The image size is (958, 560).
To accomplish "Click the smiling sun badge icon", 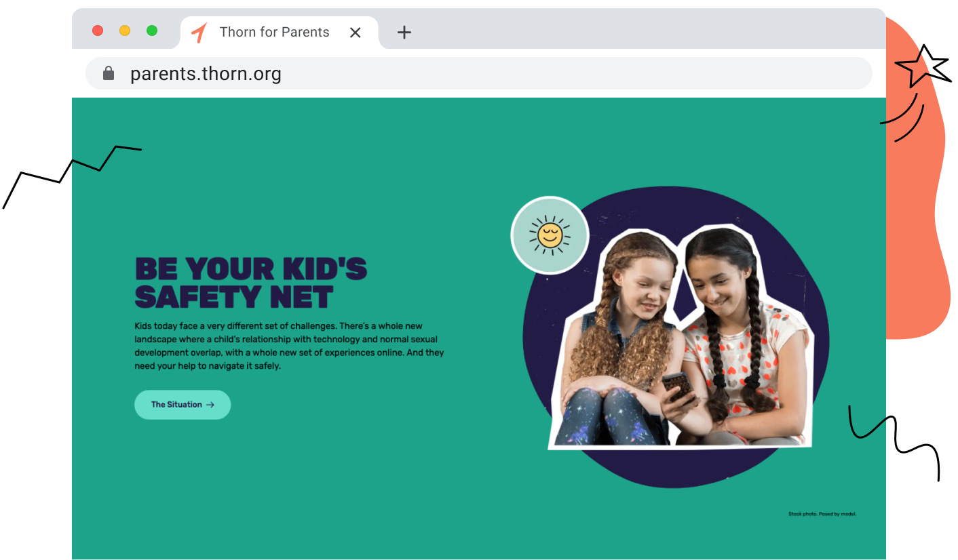I will 550,235.
